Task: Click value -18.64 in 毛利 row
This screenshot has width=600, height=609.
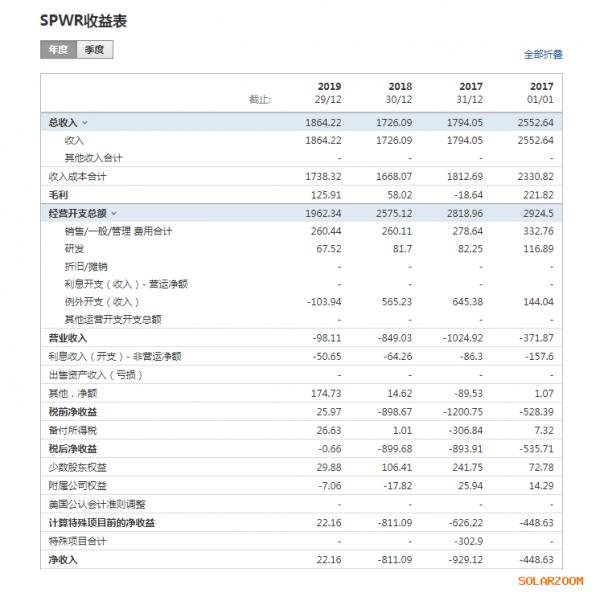Action: 468,195
